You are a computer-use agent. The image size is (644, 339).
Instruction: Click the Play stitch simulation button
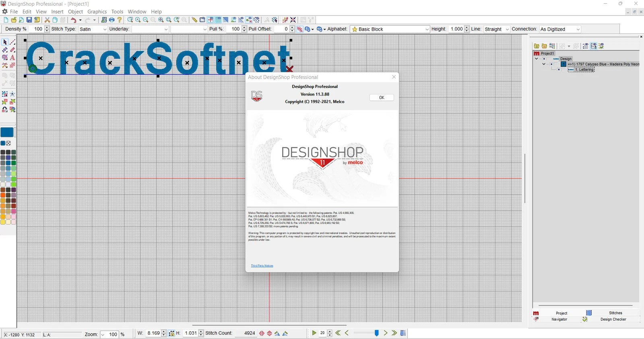[314, 333]
